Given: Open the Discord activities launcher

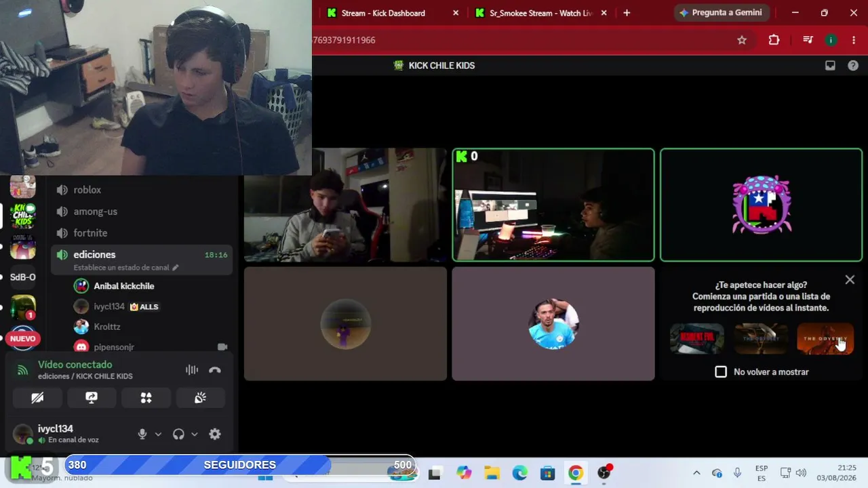Looking at the screenshot, I should (x=146, y=398).
